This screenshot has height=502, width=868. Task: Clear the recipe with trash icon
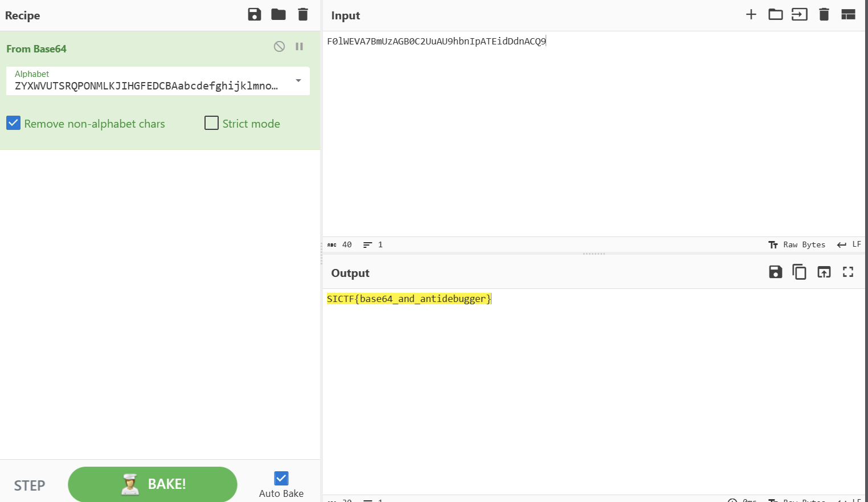(x=303, y=15)
